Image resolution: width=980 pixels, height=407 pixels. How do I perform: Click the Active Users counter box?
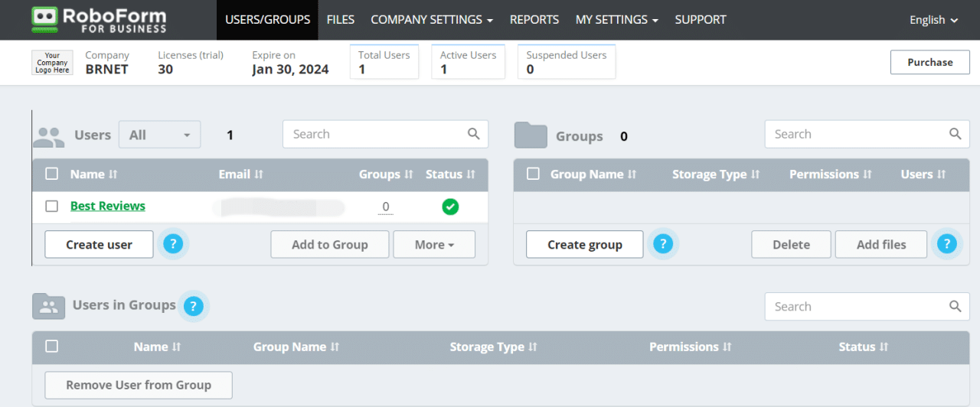[x=469, y=62]
